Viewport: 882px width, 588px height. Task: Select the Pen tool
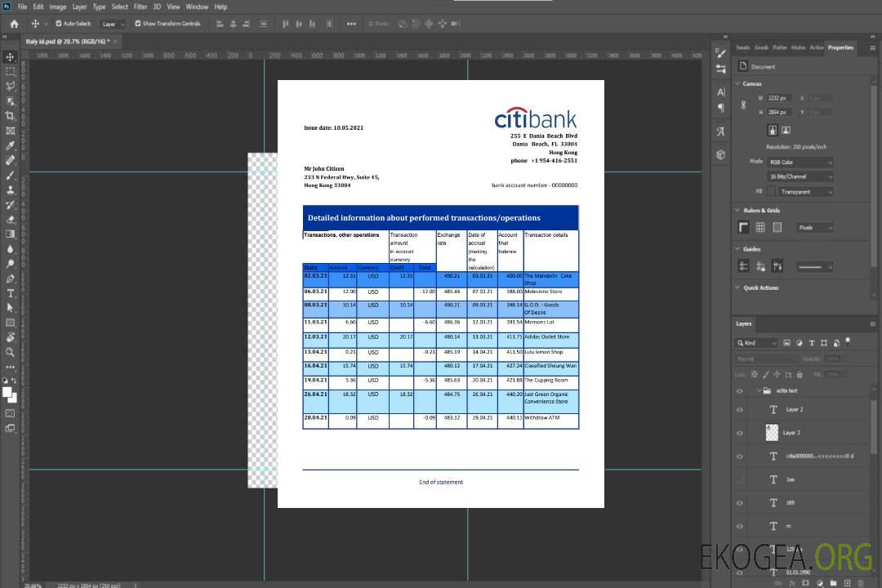pos(10,278)
